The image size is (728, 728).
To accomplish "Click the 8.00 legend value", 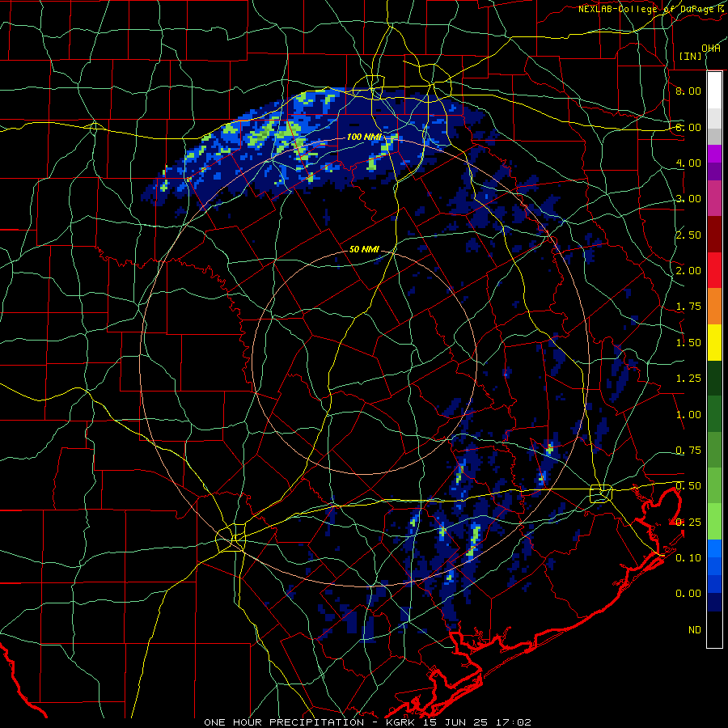I will pyautogui.click(x=688, y=91).
